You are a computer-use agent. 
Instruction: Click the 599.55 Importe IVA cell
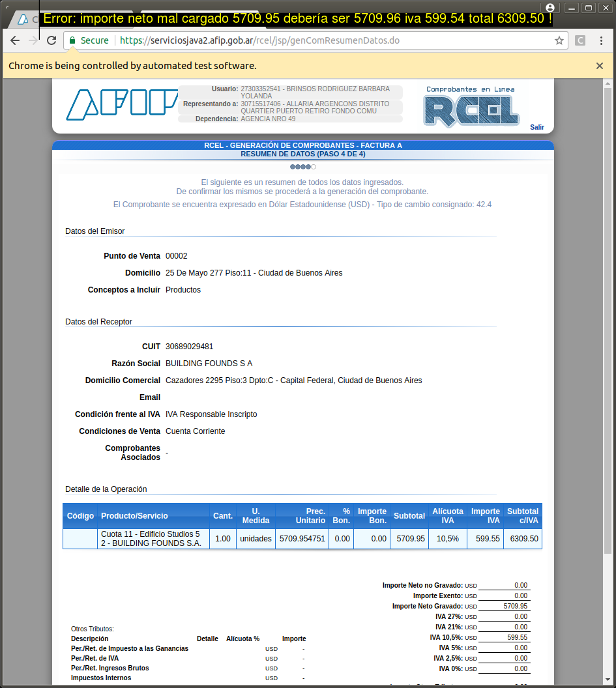(485, 539)
